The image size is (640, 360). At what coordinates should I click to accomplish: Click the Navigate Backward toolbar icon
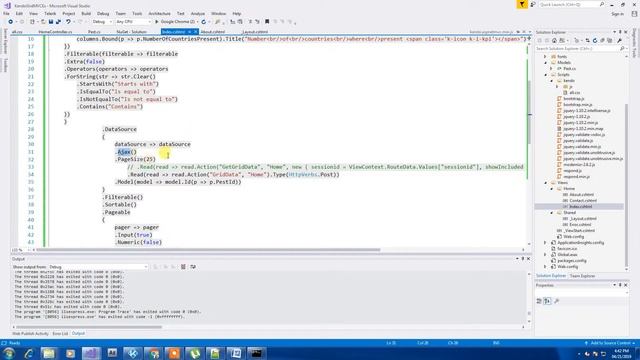(10, 22)
